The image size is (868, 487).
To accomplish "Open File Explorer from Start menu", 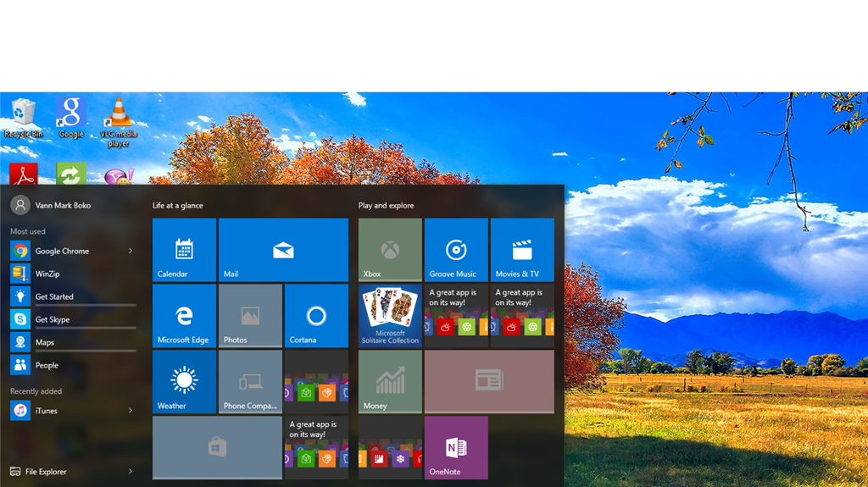I will (x=46, y=472).
